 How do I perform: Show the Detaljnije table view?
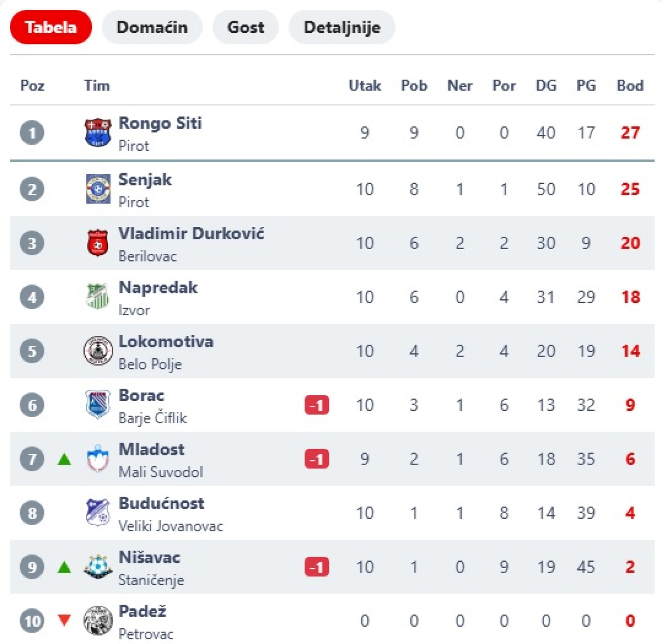342,27
